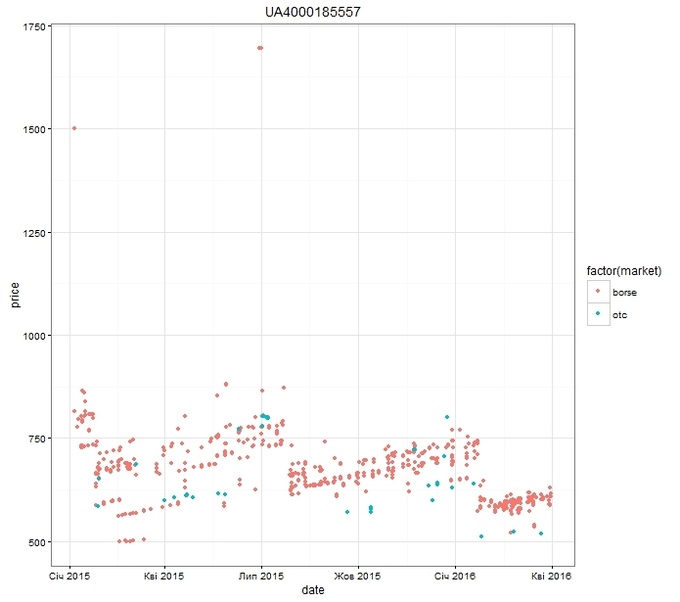This screenshot has height=602, width=680.
Task: Click the 'Січ 2016' x-axis tick label
Action: click(x=455, y=576)
